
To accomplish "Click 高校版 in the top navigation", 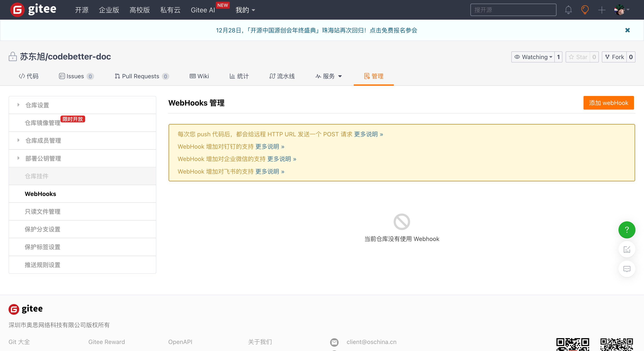I will pyautogui.click(x=140, y=10).
